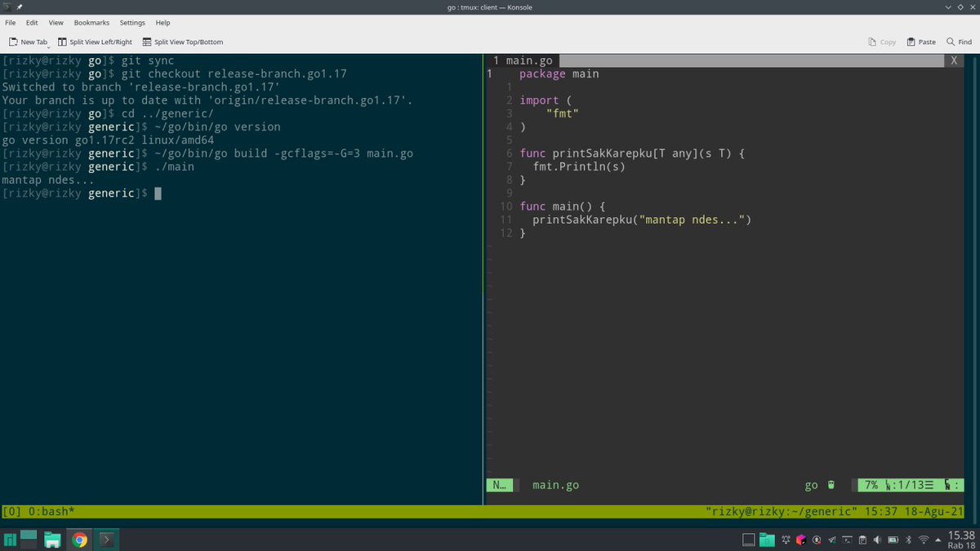The width and height of the screenshot is (980, 551).
Task: Click Split View Left/Right in toolbar
Action: click(x=95, y=42)
